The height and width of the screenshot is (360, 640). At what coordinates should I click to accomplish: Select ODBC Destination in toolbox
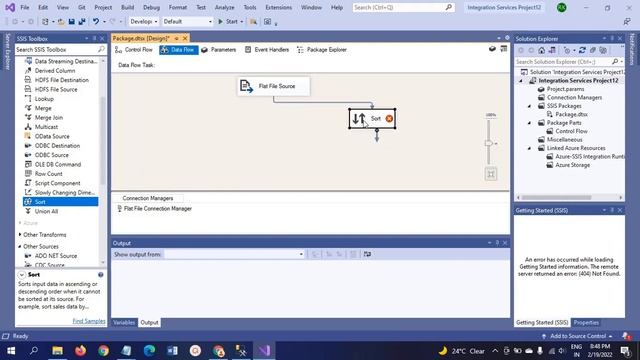point(57,146)
